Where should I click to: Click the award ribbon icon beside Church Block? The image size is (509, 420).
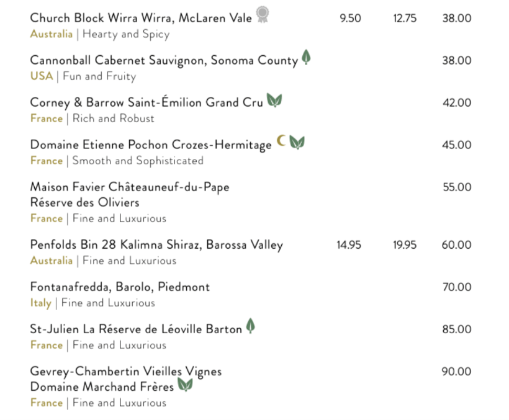[263, 14]
